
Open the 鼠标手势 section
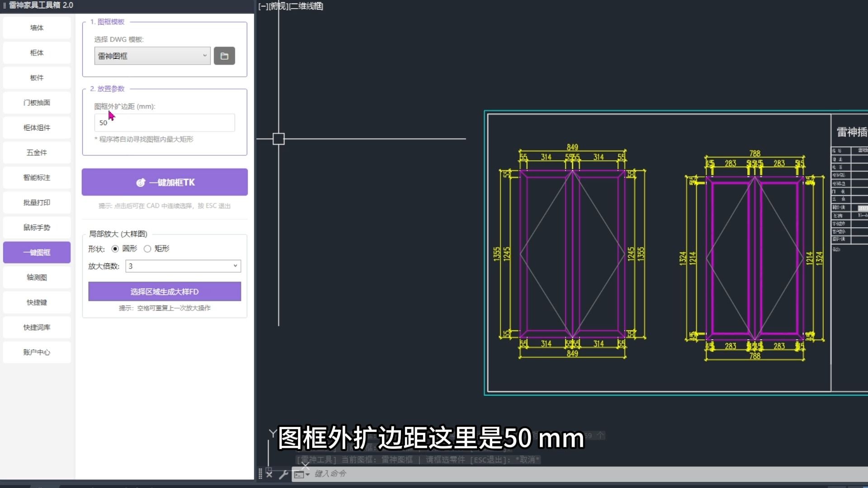click(37, 227)
